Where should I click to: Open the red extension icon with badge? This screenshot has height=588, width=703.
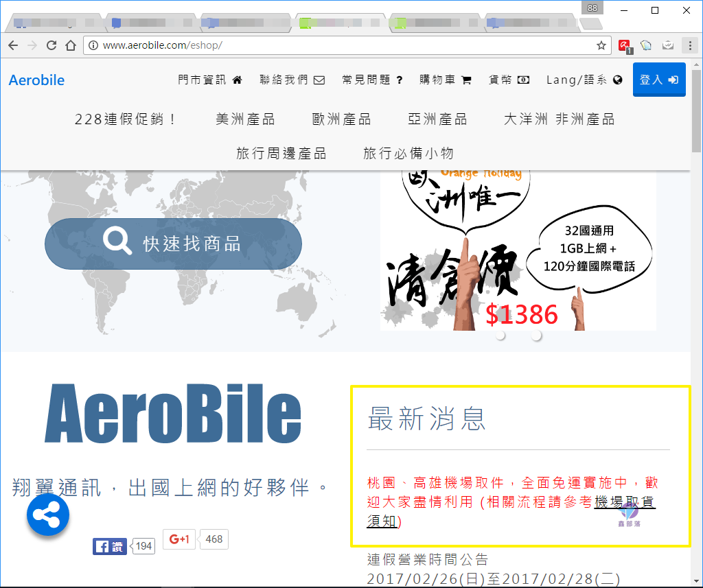click(x=625, y=46)
